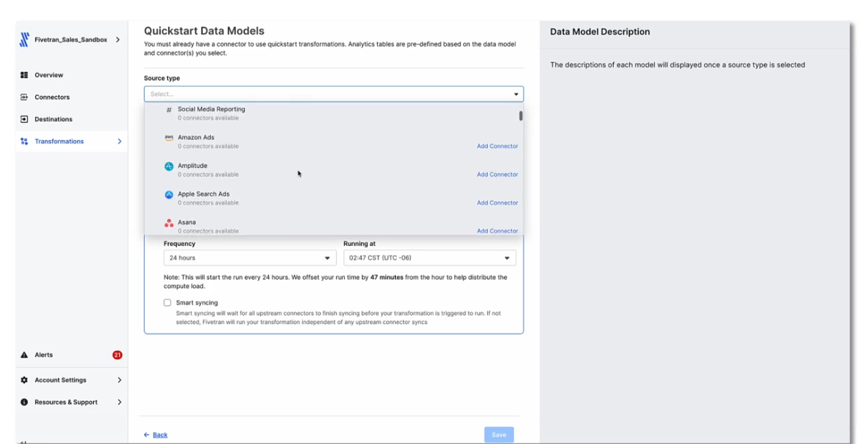Click the back arrow icon
868x444 pixels.
pos(147,434)
